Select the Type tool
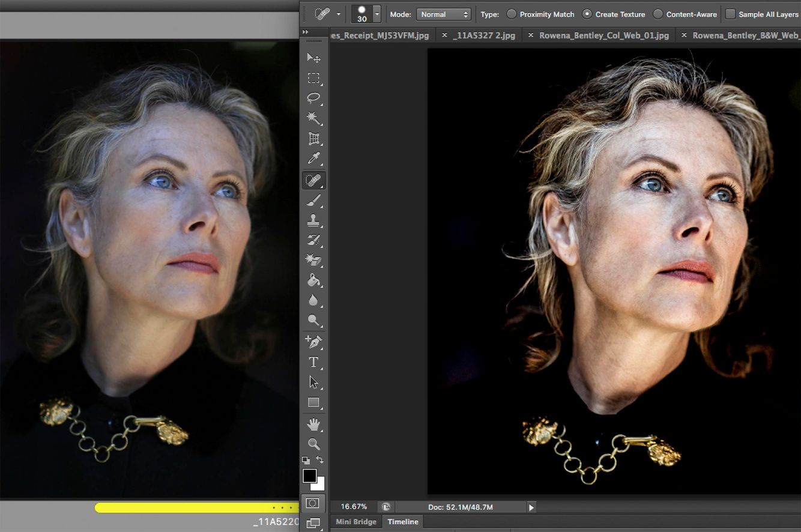This screenshot has width=801, height=532. pos(313,362)
